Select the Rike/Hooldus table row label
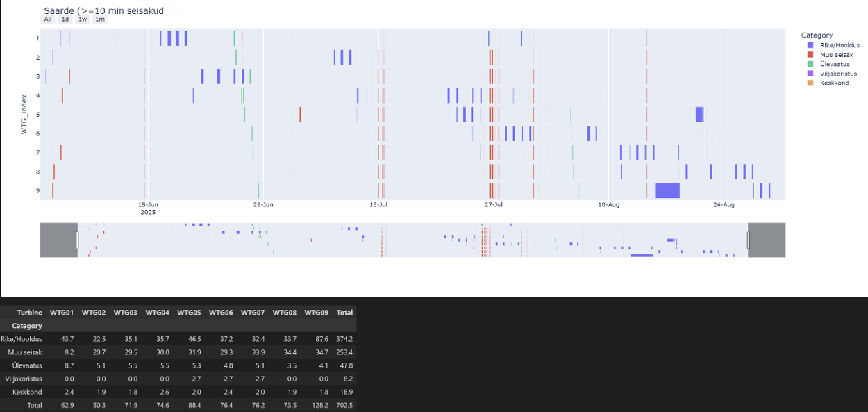Image resolution: width=868 pixels, height=412 pixels. tap(22, 339)
